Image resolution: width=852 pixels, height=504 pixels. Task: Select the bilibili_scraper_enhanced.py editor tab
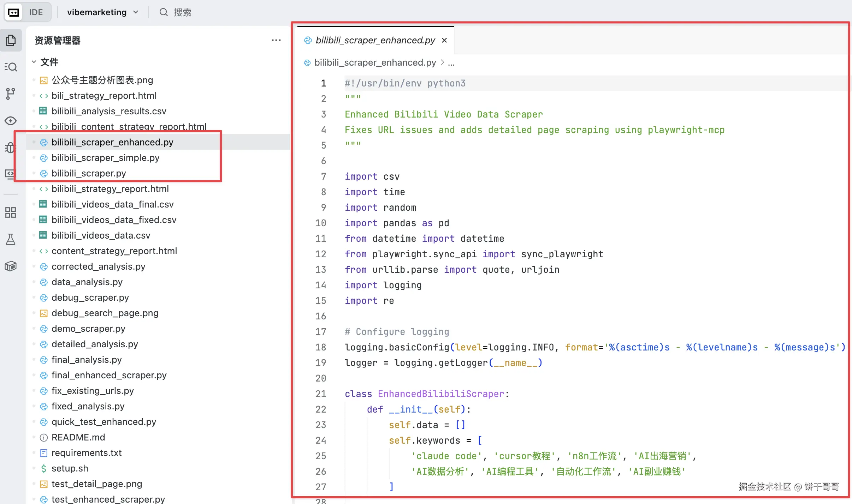(x=375, y=40)
